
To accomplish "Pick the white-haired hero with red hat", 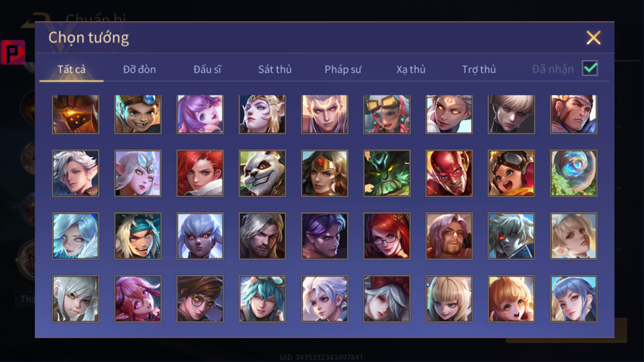I will (x=387, y=299).
